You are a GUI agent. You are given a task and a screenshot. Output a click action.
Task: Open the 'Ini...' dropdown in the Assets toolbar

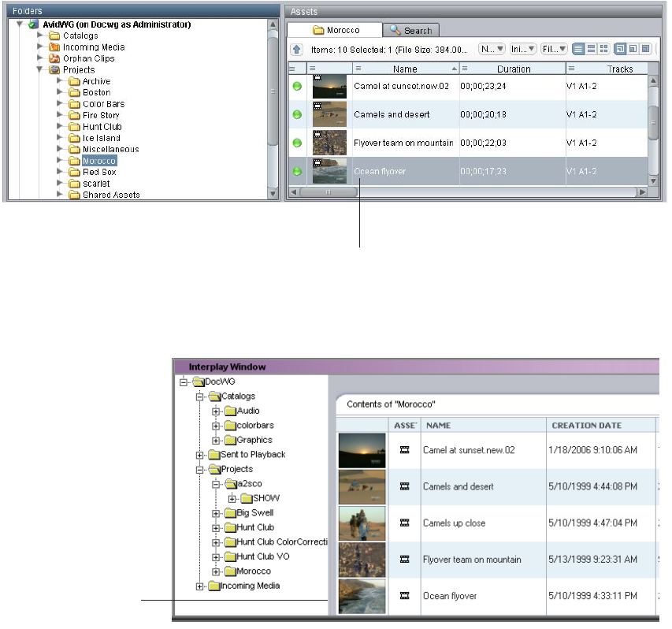pos(522,49)
